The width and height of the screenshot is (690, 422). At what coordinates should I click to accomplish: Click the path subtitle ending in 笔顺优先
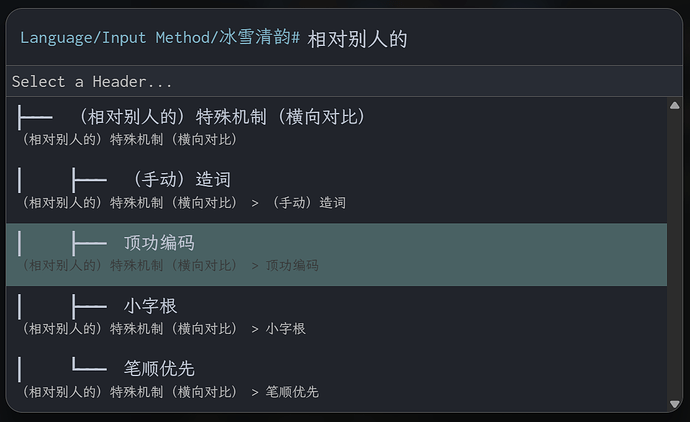pyautogui.click(x=169, y=391)
